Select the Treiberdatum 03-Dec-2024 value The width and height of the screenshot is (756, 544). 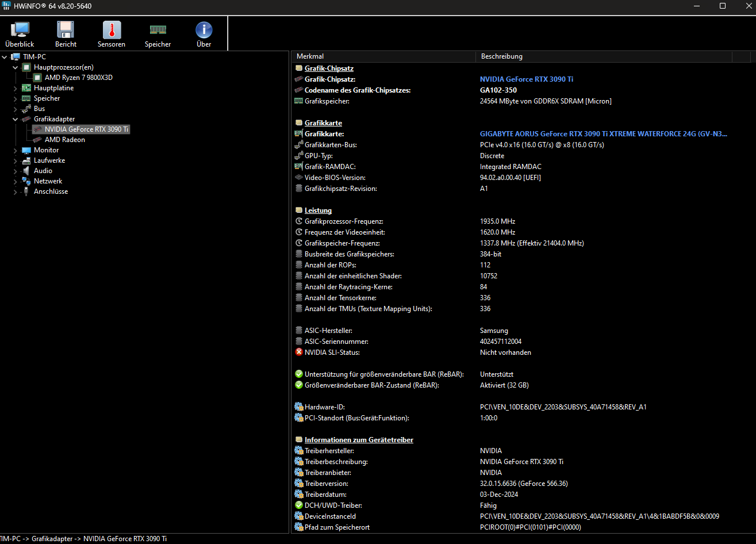click(x=499, y=495)
